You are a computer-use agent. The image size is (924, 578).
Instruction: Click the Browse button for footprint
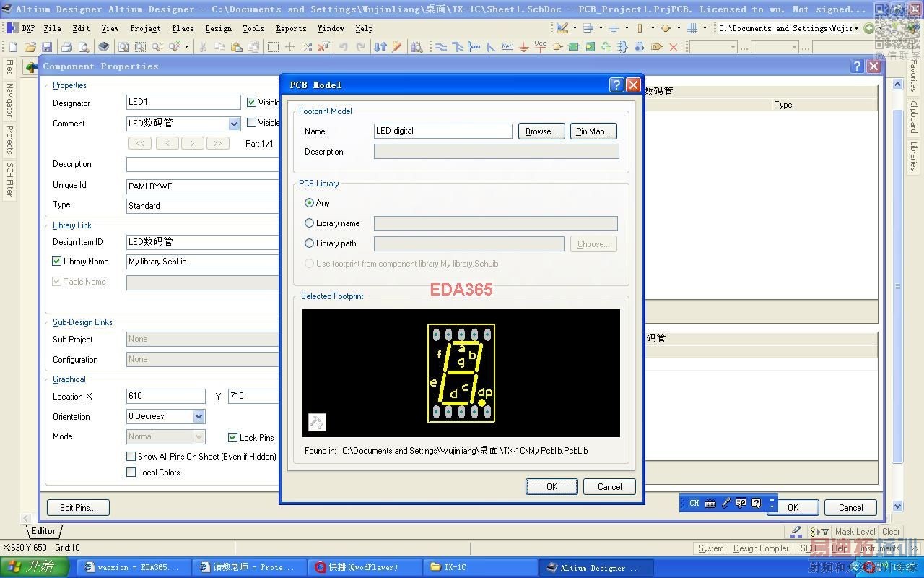(541, 131)
